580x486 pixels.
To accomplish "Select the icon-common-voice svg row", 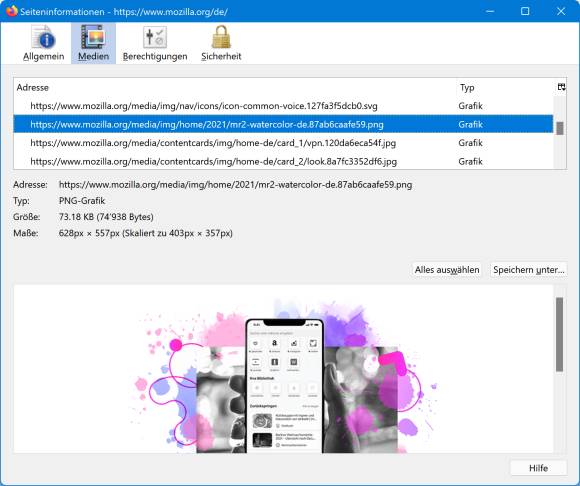I will pos(283,106).
